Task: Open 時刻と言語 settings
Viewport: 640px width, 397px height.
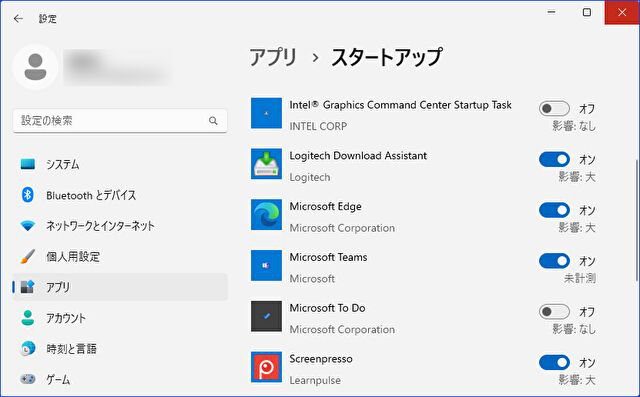Action: click(x=120, y=348)
